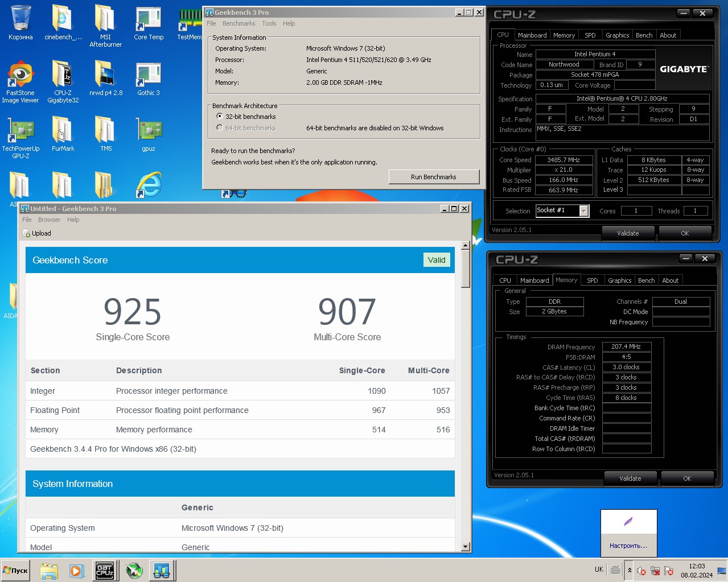
Task: Switch to Memory tab in upper CPU-Z
Action: point(564,35)
